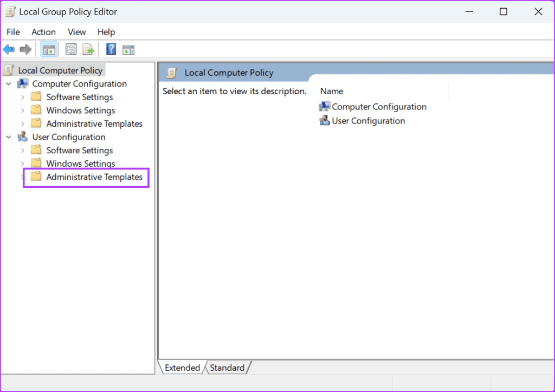The image size is (555, 392).
Task: Expand Administrative Templates under Computer Configuration
Action: point(23,124)
